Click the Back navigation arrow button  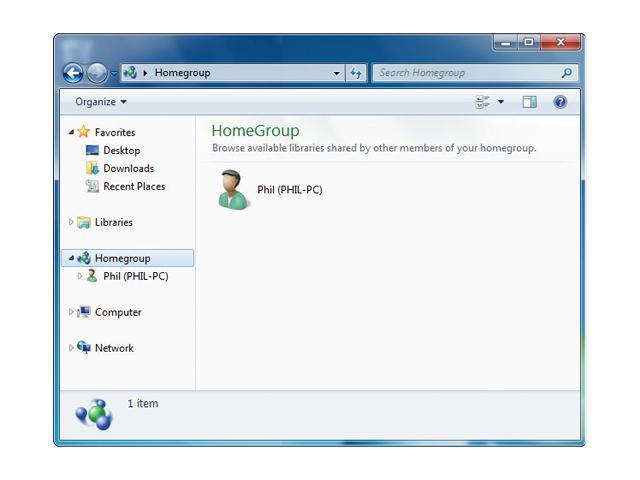(x=73, y=73)
